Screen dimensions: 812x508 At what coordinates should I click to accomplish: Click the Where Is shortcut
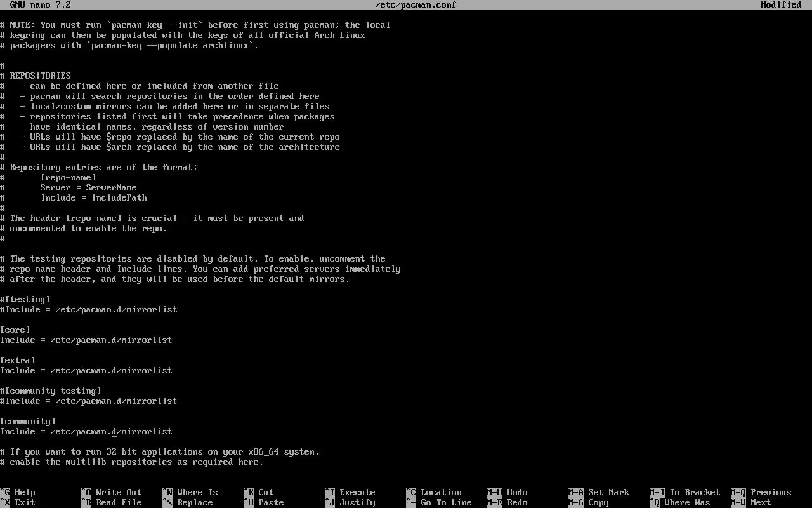(190, 492)
